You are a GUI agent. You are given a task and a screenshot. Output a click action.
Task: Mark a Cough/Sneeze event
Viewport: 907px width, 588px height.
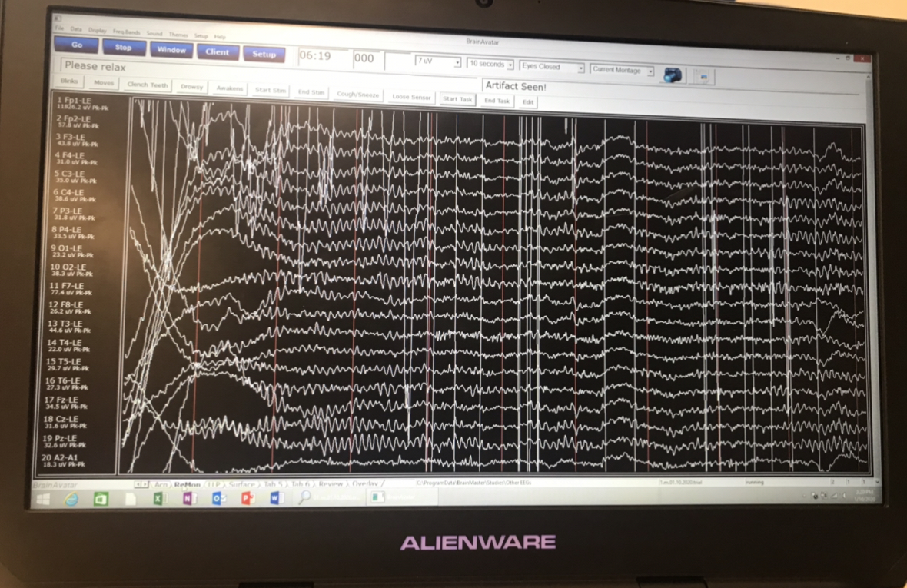(357, 95)
